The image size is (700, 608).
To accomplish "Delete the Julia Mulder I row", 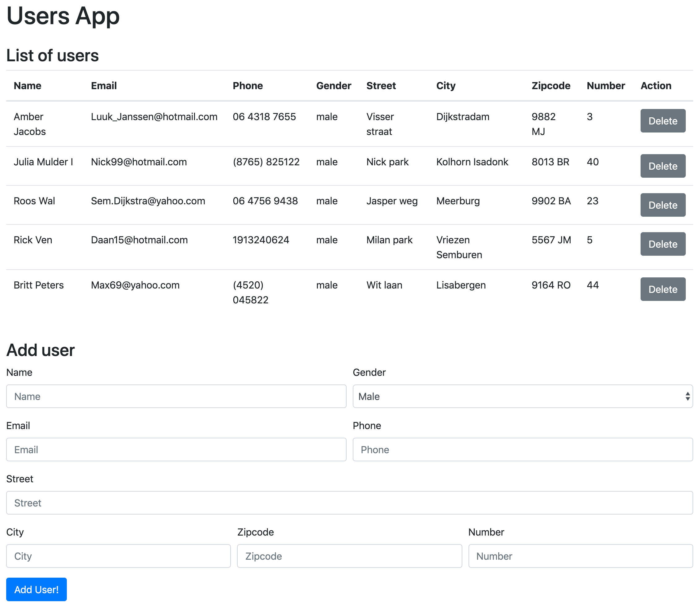I will tap(662, 166).
